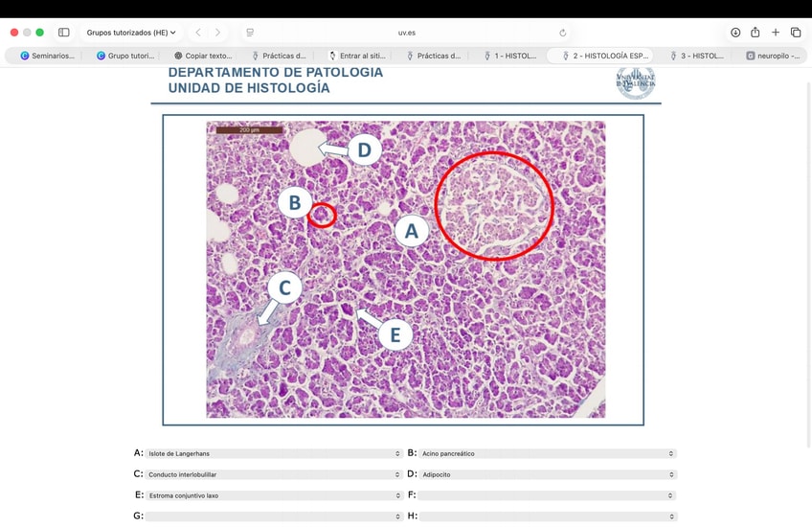Open dropdown E showing Estroma conjuntivo laxo
The height and width of the screenshot is (528, 812).
(x=274, y=495)
